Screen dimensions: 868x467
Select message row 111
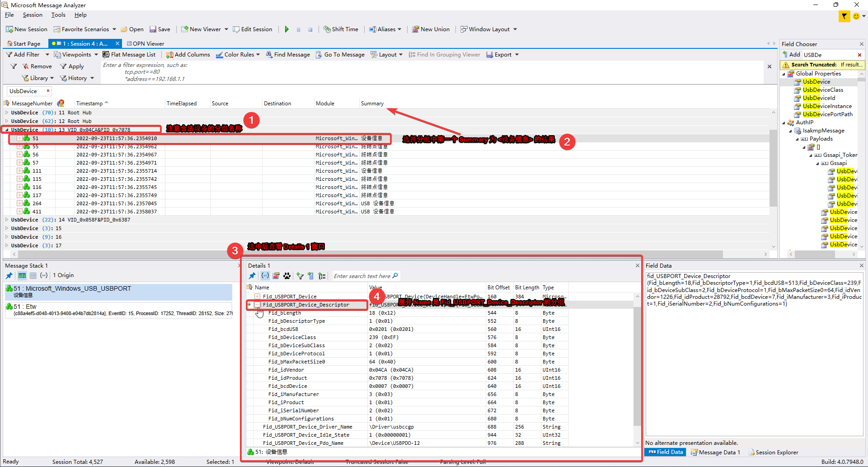[386, 171]
